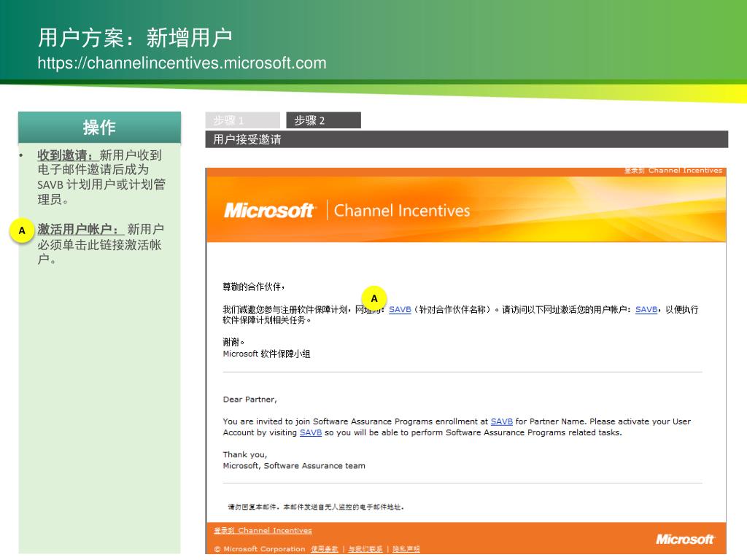Click the Microsoft 软件保障小组 signature
Image resolution: width=747 pixels, height=560 pixels.
[266, 354]
